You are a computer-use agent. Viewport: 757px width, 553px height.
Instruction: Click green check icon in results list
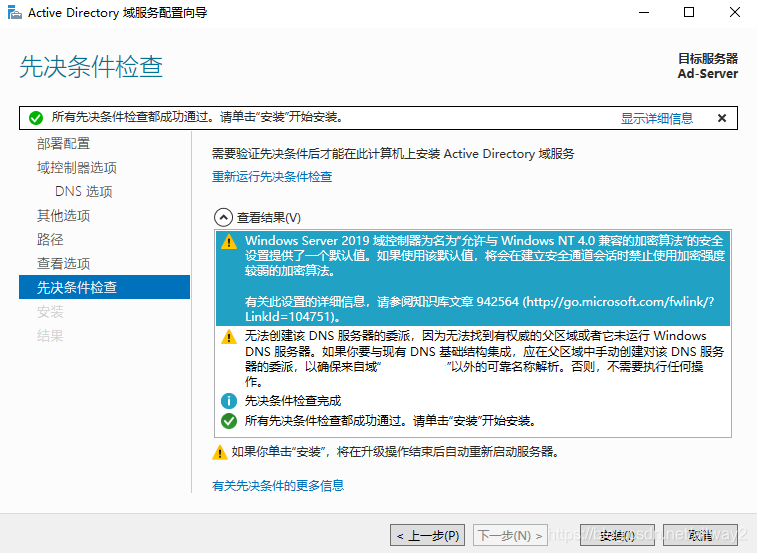click(229, 421)
